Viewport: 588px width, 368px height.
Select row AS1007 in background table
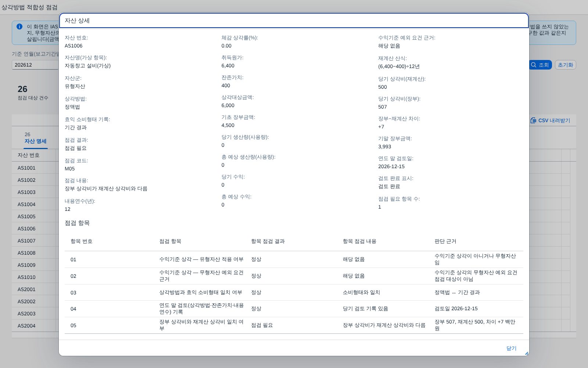(x=35, y=241)
